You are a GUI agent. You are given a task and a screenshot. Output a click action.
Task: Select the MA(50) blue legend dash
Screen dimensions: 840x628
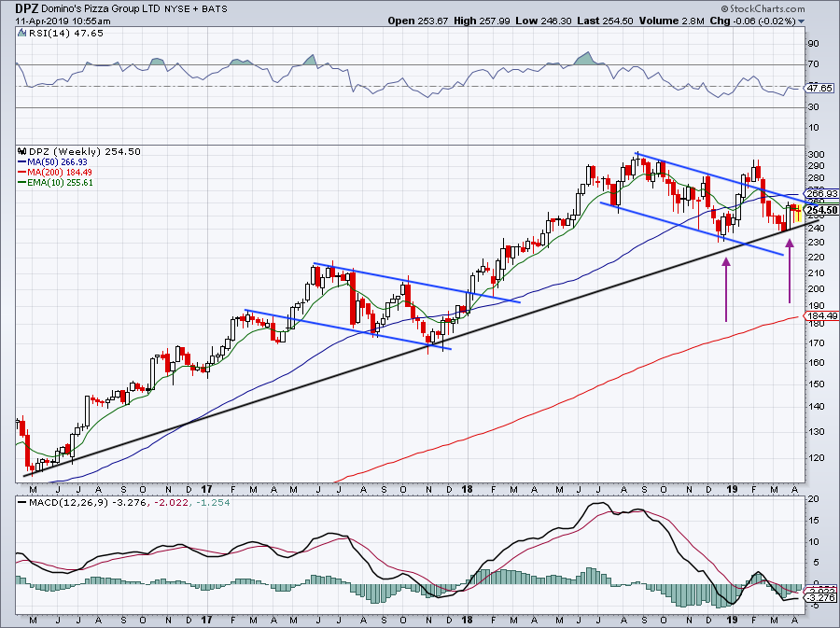tap(22, 162)
